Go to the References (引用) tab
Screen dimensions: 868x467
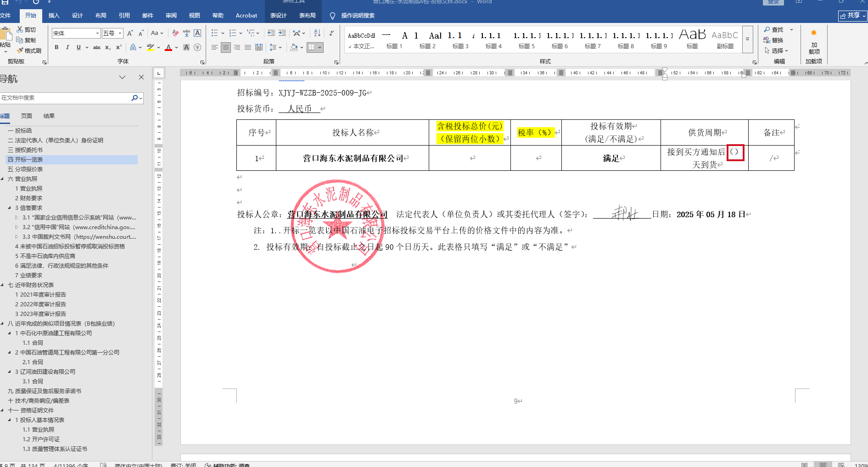[x=124, y=16]
